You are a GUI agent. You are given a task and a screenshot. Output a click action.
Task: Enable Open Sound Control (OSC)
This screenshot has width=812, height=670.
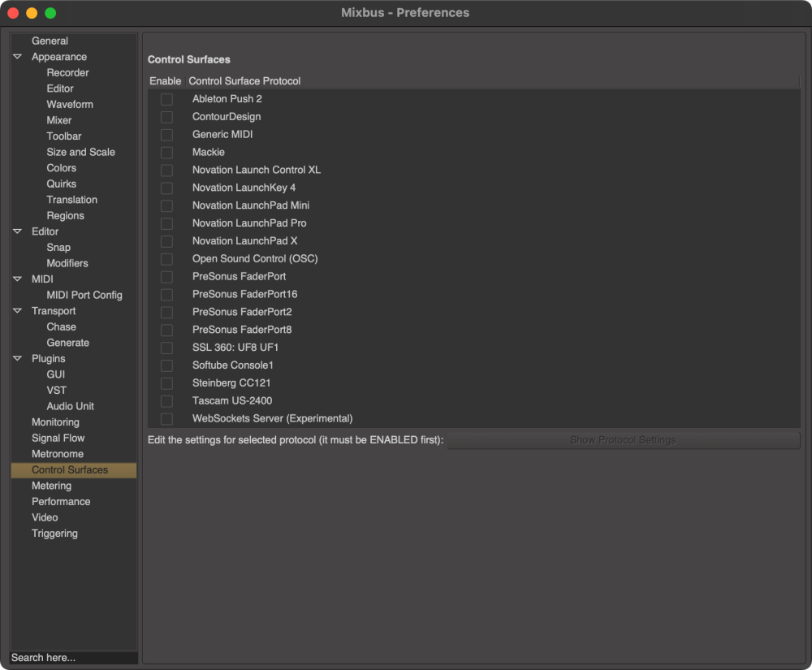tap(166, 258)
